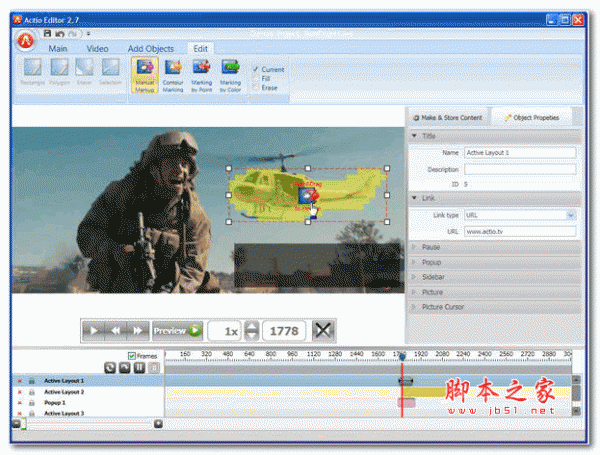Open the quick access toolbar customize arrow

coord(88,34)
